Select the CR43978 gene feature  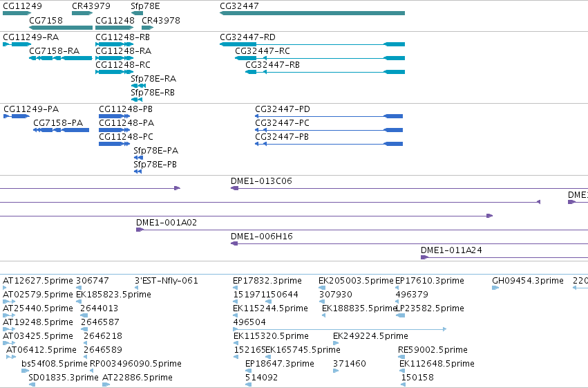coord(148,28)
